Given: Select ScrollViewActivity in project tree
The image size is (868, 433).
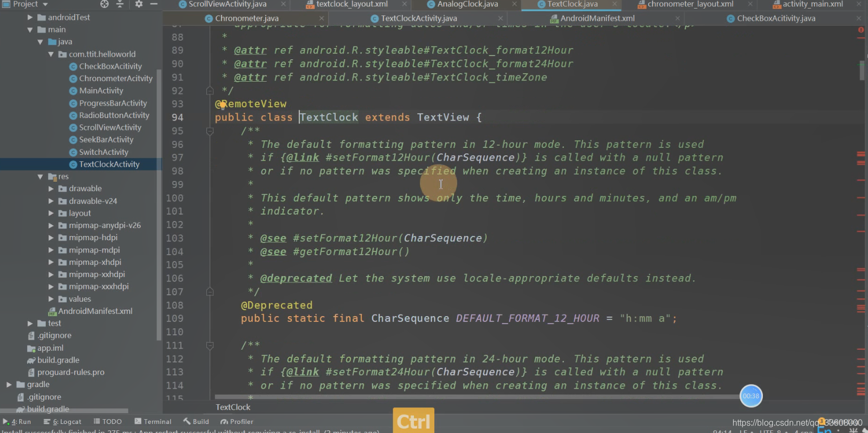Looking at the screenshot, I should (110, 128).
